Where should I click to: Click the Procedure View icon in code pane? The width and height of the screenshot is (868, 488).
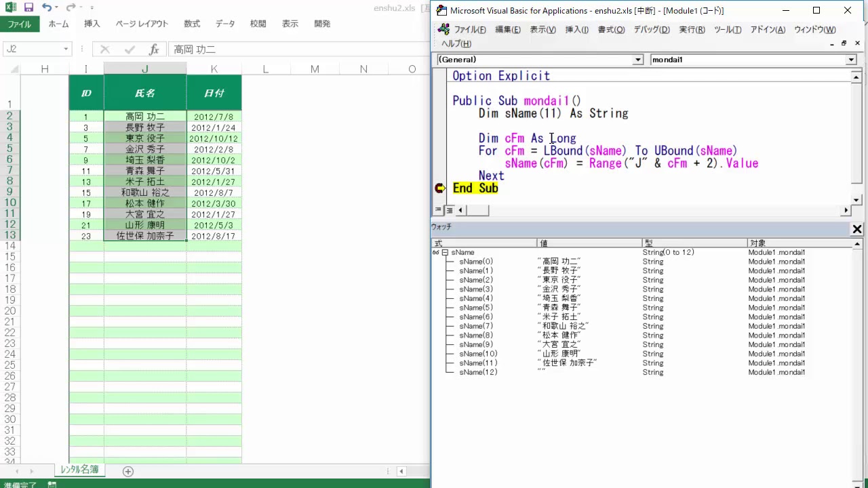coord(438,210)
